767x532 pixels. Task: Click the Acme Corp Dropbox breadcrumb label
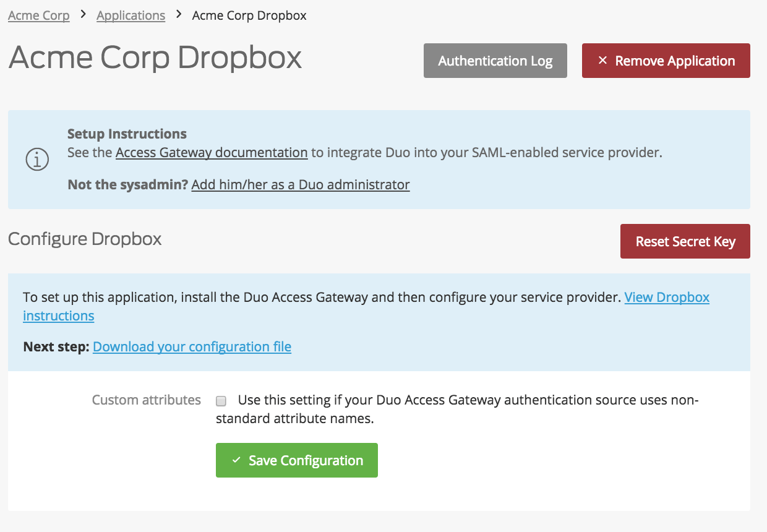[x=249, y=15]
